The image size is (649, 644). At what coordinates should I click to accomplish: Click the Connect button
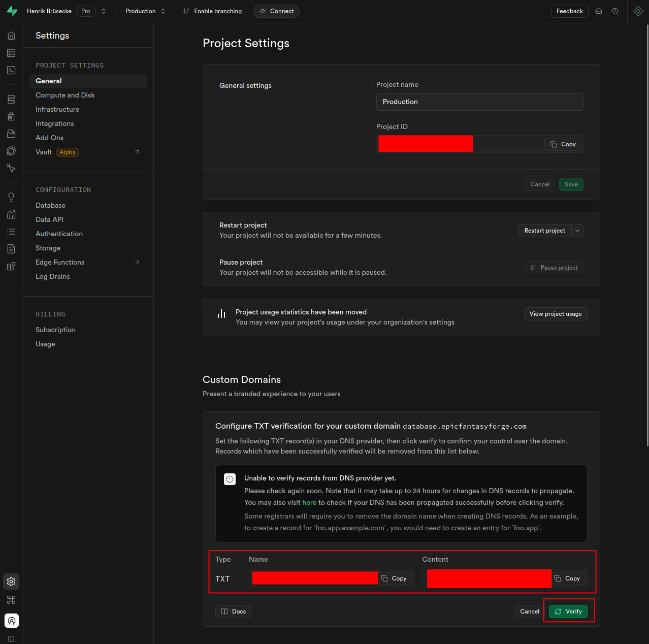click(276, 11)
